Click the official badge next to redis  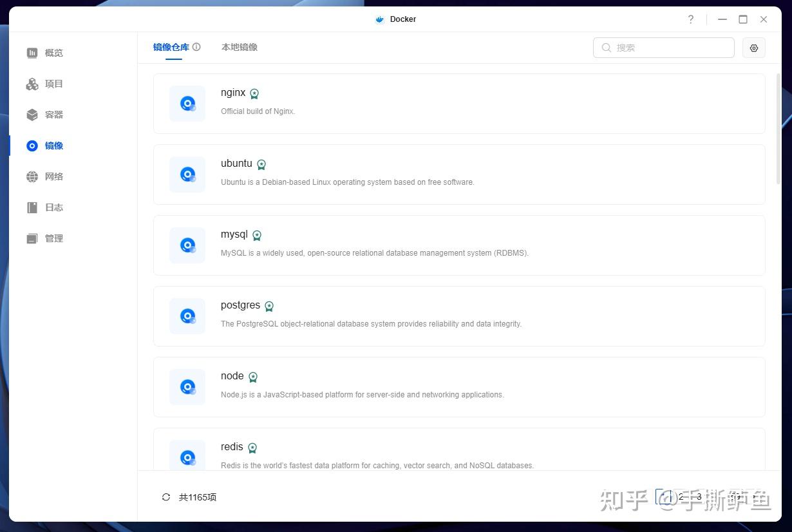point(252,448)
